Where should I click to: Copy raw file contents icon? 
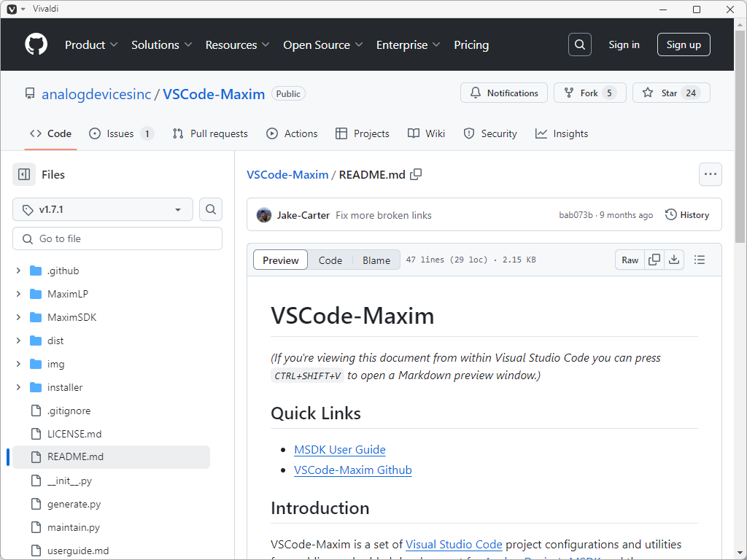(x=654, y=260)
